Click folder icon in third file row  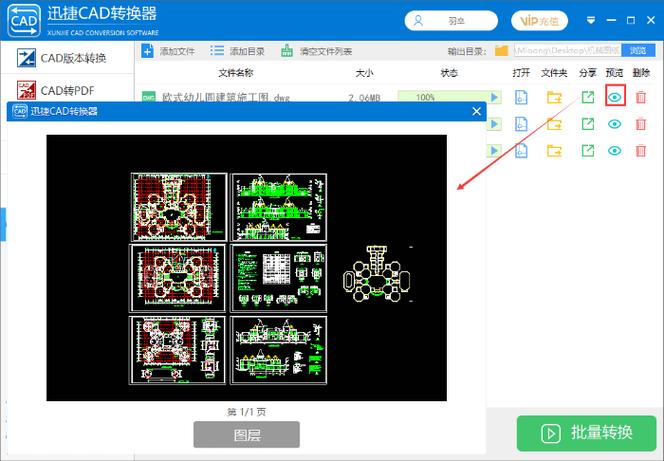point(554,151)
